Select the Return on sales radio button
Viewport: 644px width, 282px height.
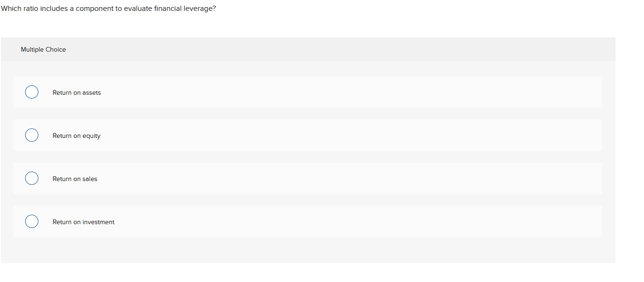[x=31, y=178]
